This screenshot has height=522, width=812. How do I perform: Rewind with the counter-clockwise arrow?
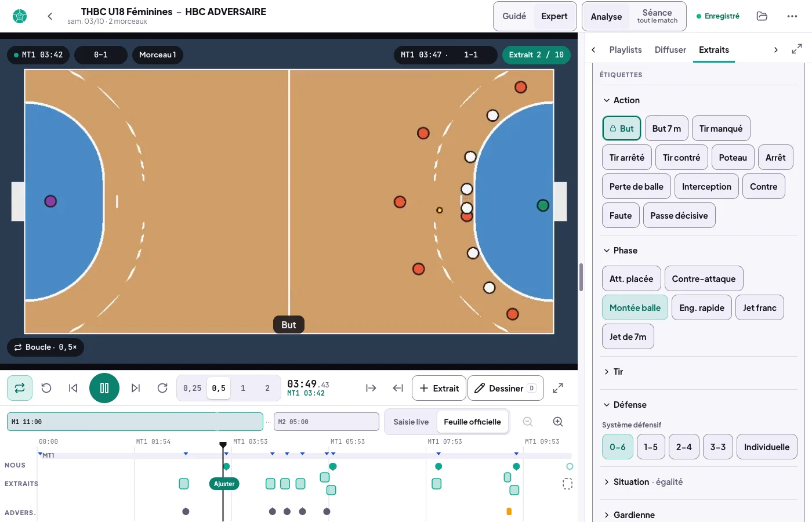pyautogui.click(x=46, y=388)
